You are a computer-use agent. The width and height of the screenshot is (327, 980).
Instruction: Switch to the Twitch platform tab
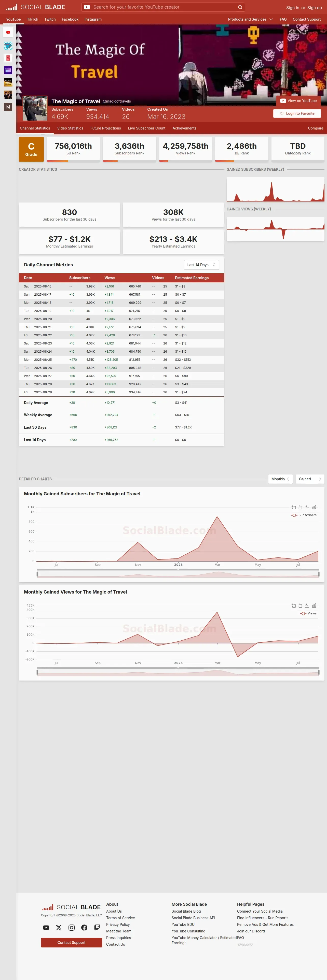50,19
